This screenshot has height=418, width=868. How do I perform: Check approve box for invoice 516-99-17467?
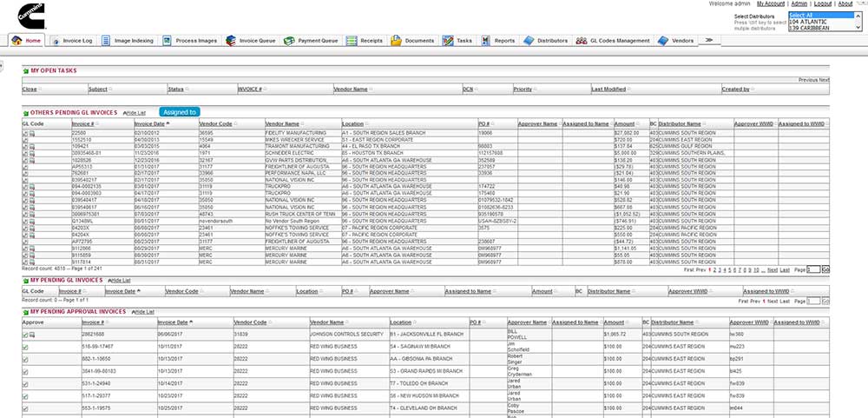25,346
